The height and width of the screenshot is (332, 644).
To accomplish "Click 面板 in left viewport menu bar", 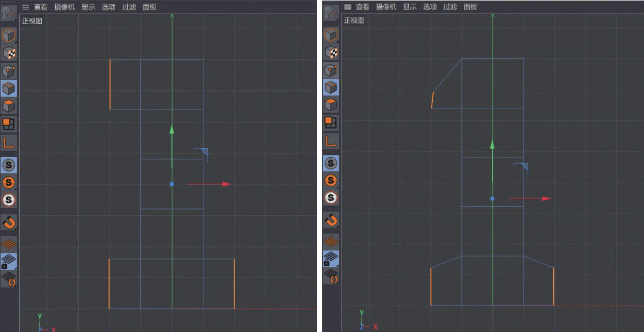I will [x=149, y=7].
